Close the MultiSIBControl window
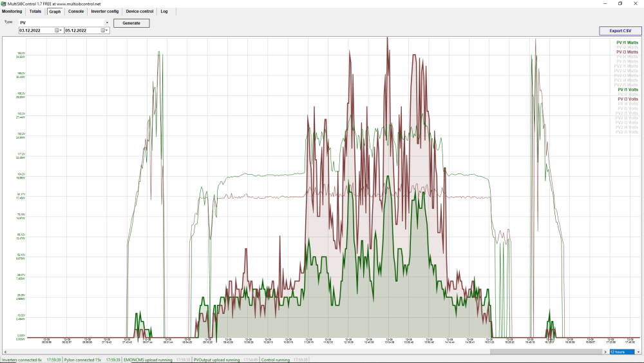644x363 pixels. (x=636, y=4)
